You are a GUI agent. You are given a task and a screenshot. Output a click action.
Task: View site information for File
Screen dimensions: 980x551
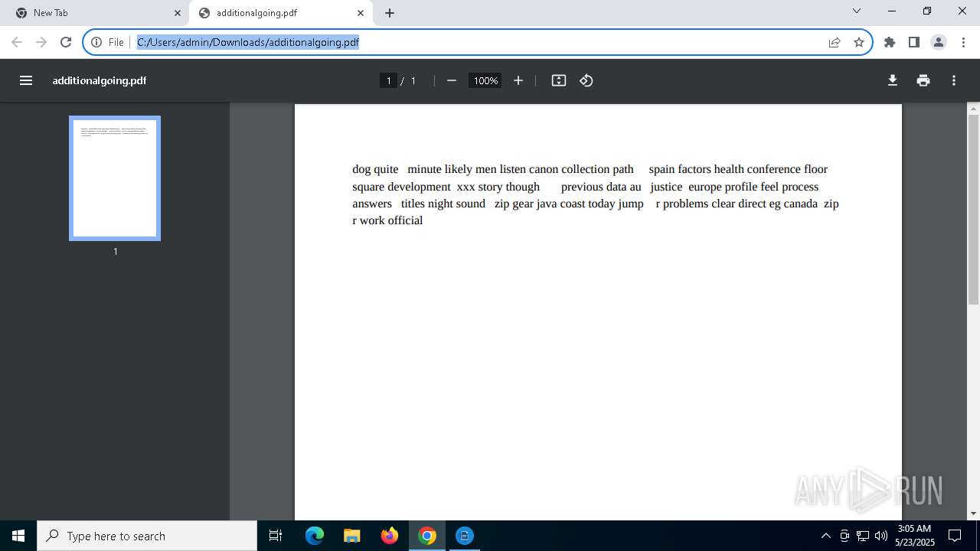108,42
